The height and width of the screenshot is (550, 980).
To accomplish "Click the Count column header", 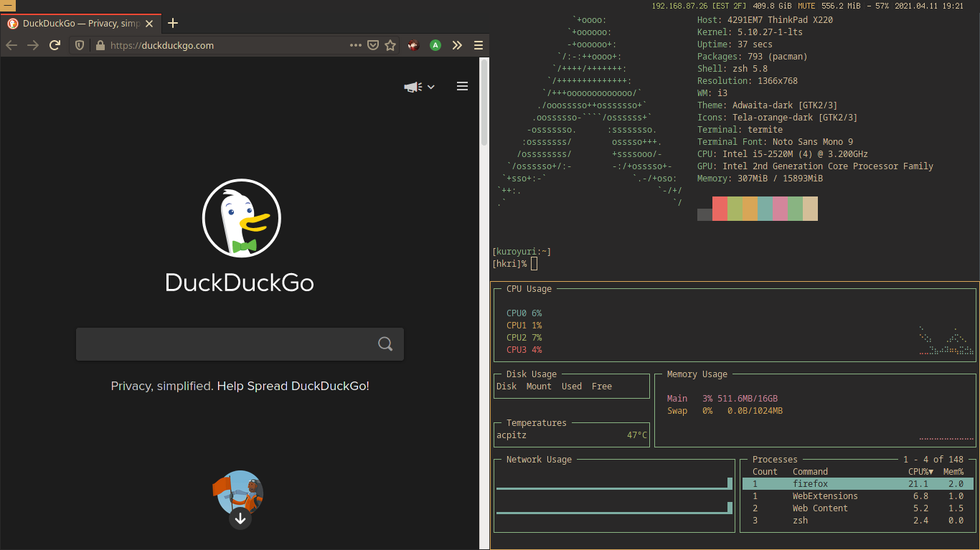I will click(x=765, y=472).
